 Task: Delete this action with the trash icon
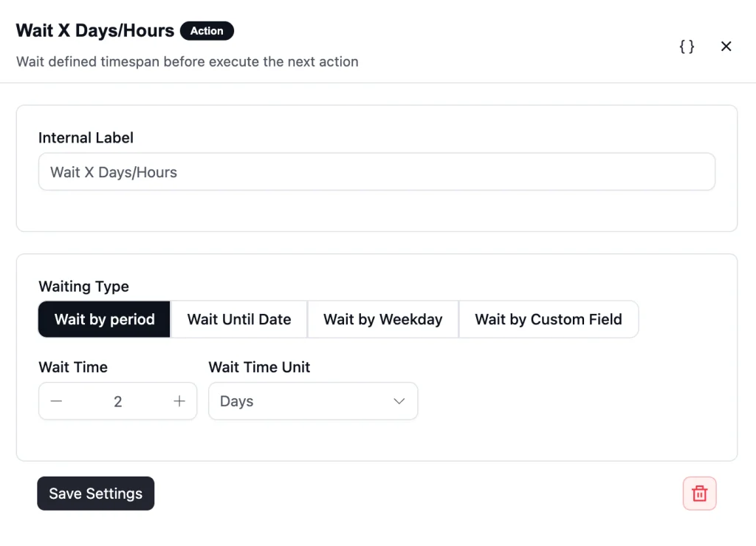(700, 494)
